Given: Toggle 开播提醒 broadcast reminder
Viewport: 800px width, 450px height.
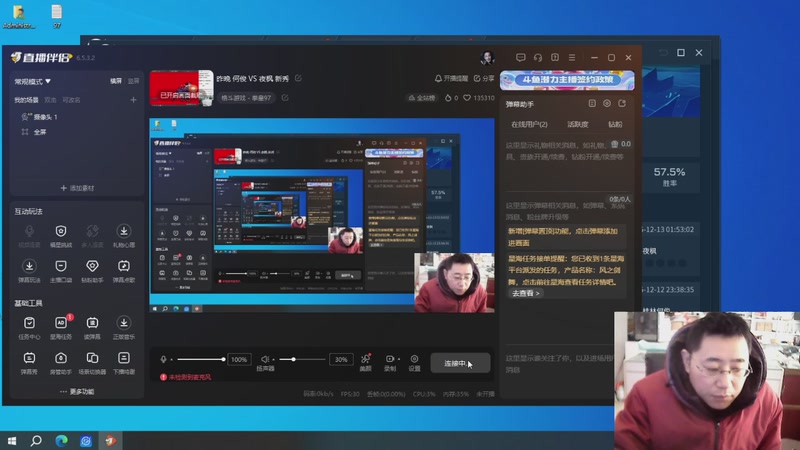Looking at the screenshot, I should click(451, 78).
